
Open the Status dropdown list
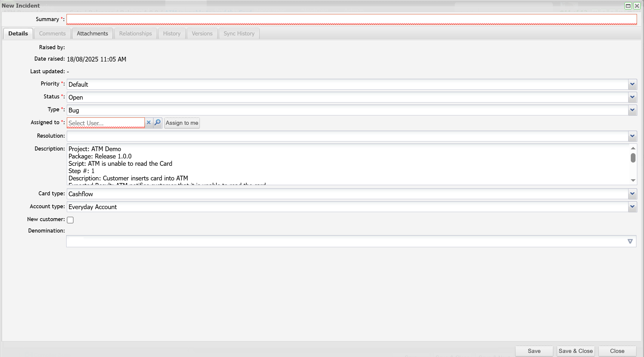632,97
